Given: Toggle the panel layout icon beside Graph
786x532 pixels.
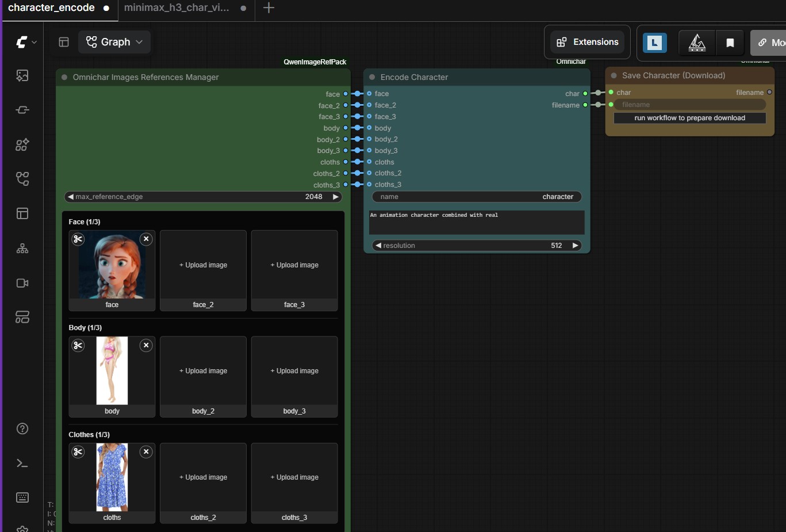Looking at the screenshot, I should tap(64, 42).
